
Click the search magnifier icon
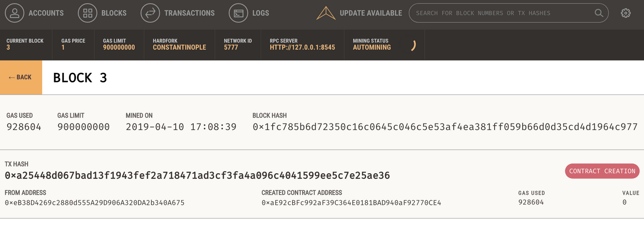[x=599, y=13]
